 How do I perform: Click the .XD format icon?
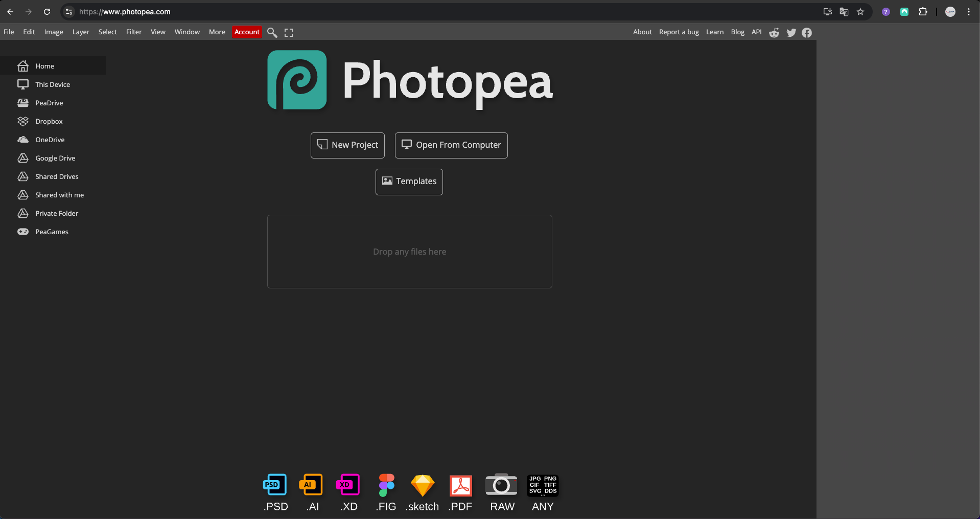348,485
